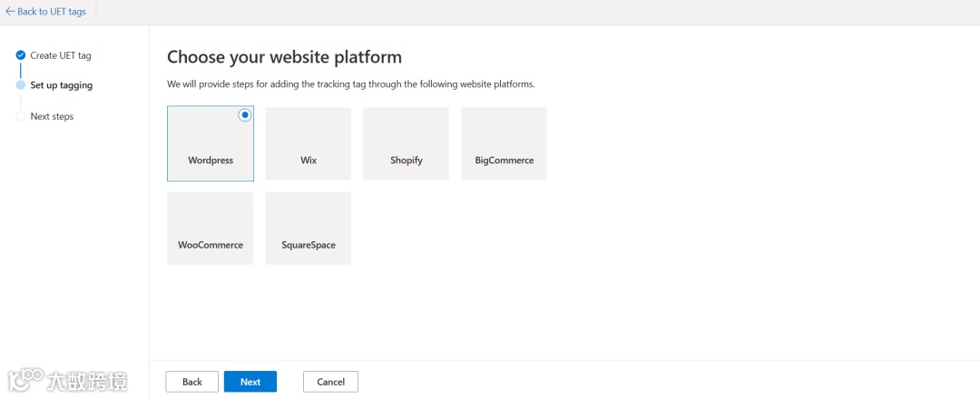980x399 pixels.
Task: Click the Back button
Action: [x=191, y=382]
